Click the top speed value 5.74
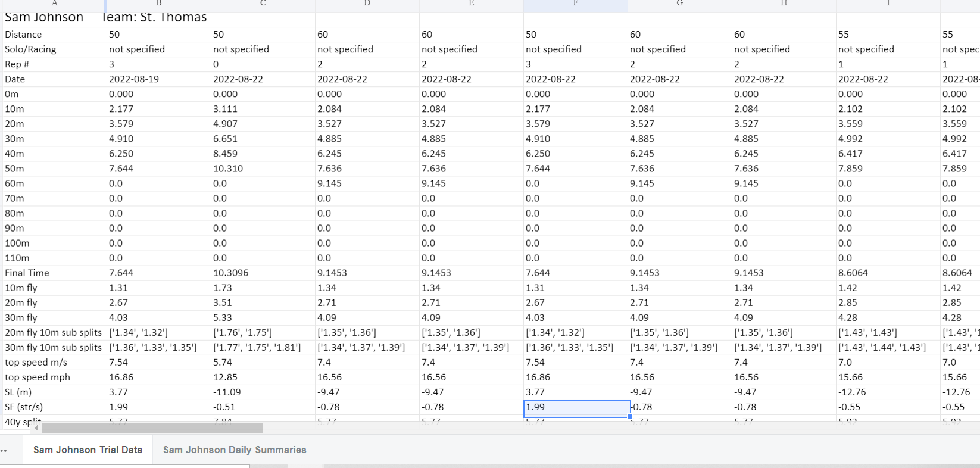 (263, 362)
